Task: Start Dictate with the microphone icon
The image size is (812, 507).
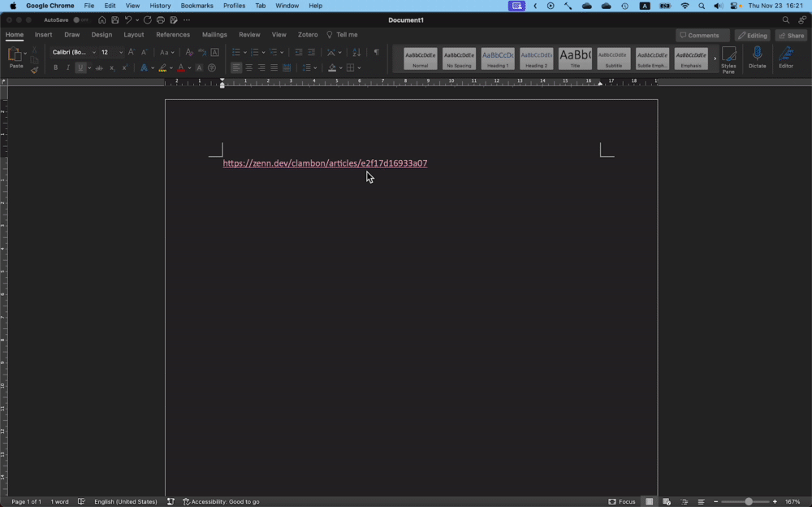Action: (757, 58)
